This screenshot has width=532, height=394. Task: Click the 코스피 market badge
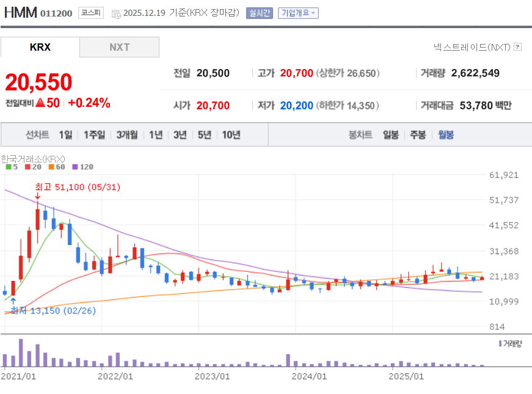pyautogui.click(x=91, y=13)
